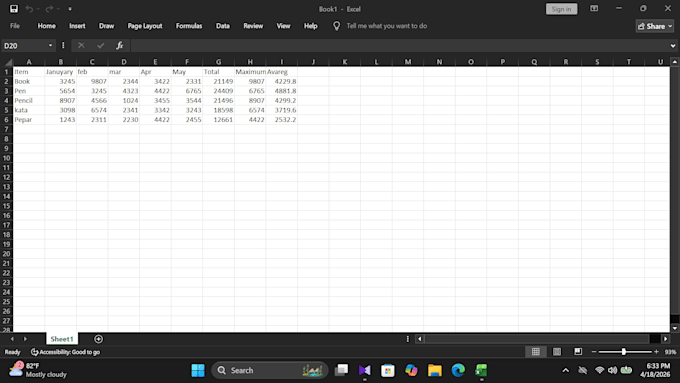Switch to the Draw tab
The image size is (680, 383).
point(106,26)
